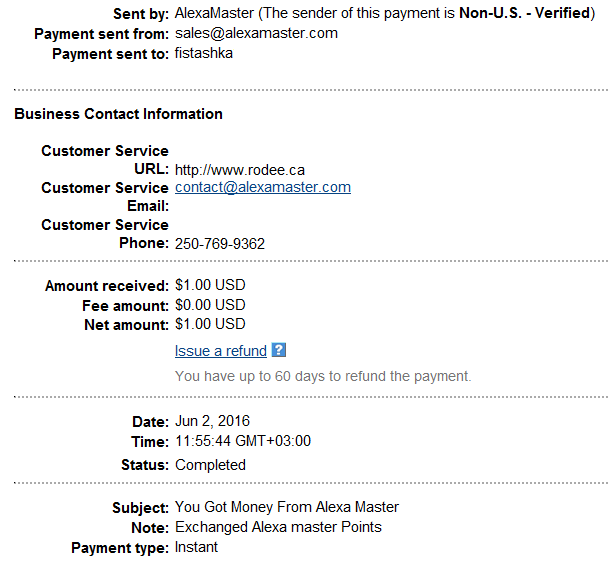The width and height of the screenshot is (609, 564).
Task: Click the sales@alexamaster.com sender address
Action: (x=256, y=33)
